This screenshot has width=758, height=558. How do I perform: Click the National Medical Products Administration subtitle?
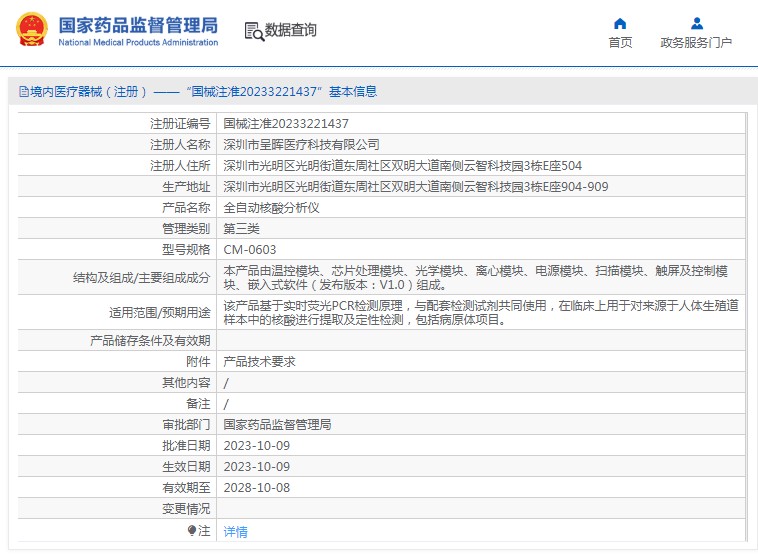tap(138, 42)
